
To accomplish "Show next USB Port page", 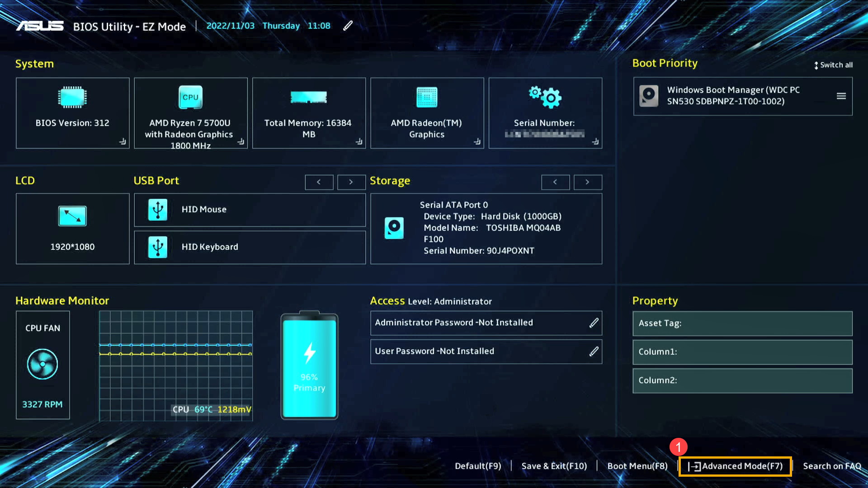I will [351, 182].
